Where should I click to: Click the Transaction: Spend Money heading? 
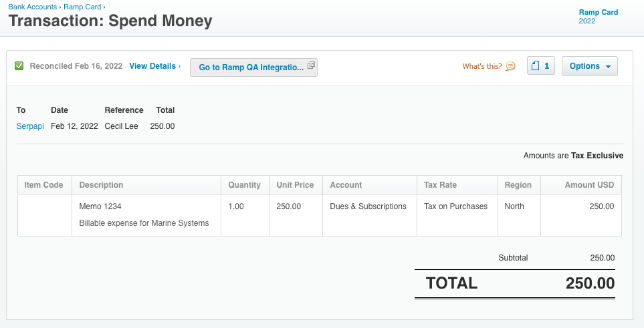[110, 21]
